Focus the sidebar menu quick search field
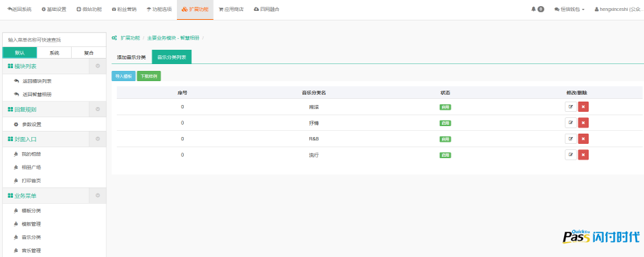The height and width of the screenshot is (257, 644). 54,40
